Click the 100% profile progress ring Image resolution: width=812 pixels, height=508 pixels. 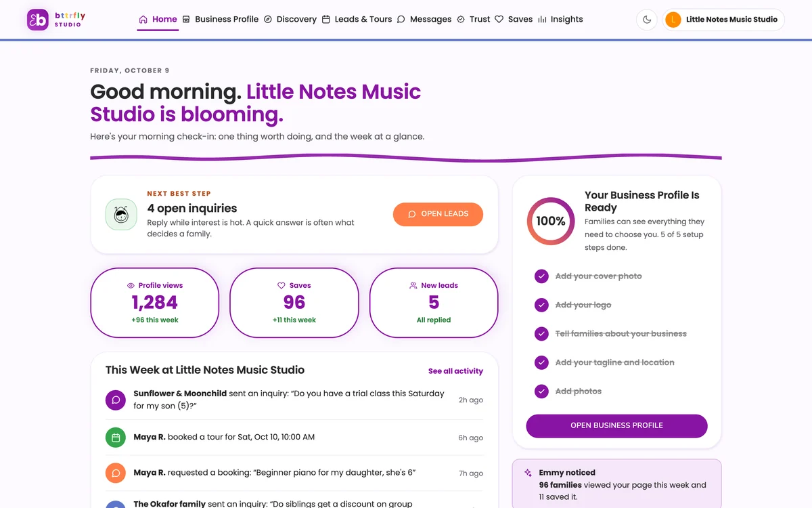[x=551, y=221]
